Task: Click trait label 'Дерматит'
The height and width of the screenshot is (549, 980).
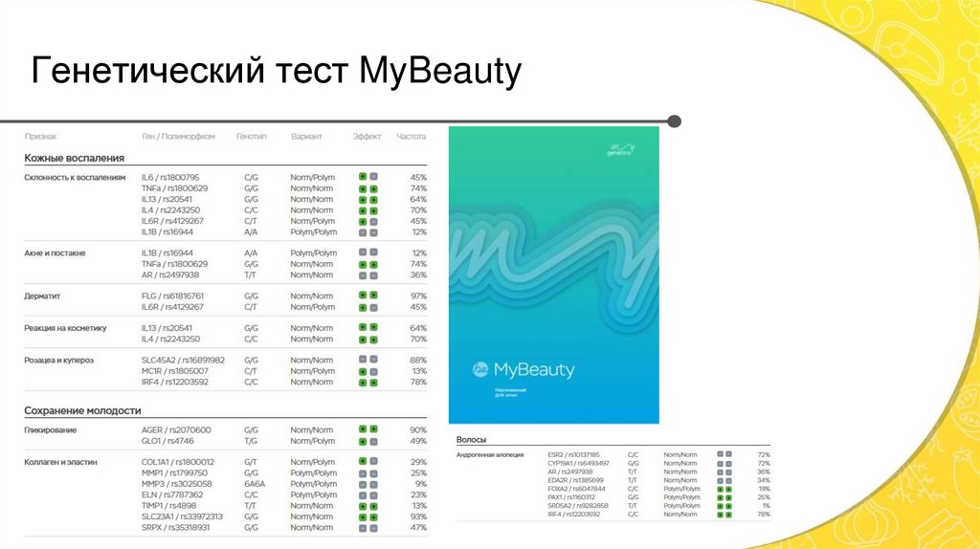Action: pyautogui.click(x=42, y=296)
